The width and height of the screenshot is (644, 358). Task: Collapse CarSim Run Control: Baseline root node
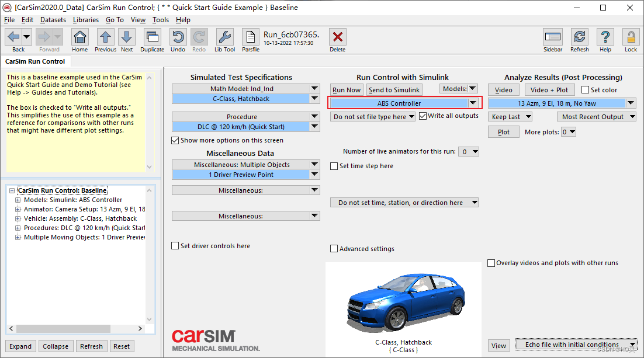12,190
